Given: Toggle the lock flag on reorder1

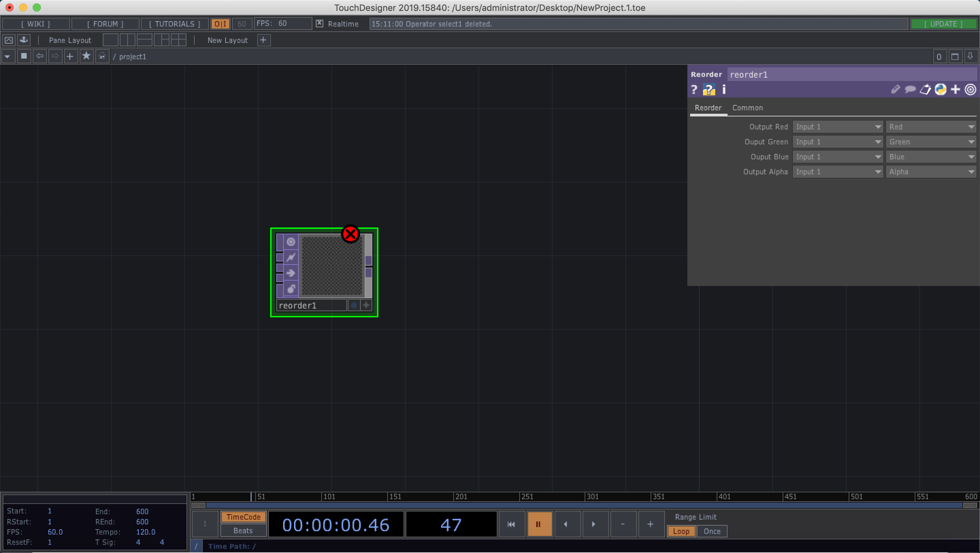Looking at the screenshot, I should [x=291, y=289].
